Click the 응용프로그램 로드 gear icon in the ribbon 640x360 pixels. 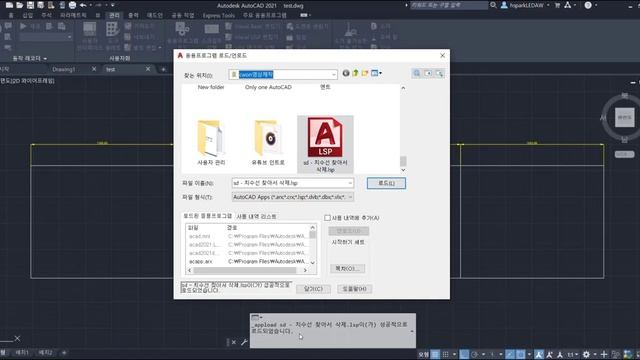(x=182, y=29)
